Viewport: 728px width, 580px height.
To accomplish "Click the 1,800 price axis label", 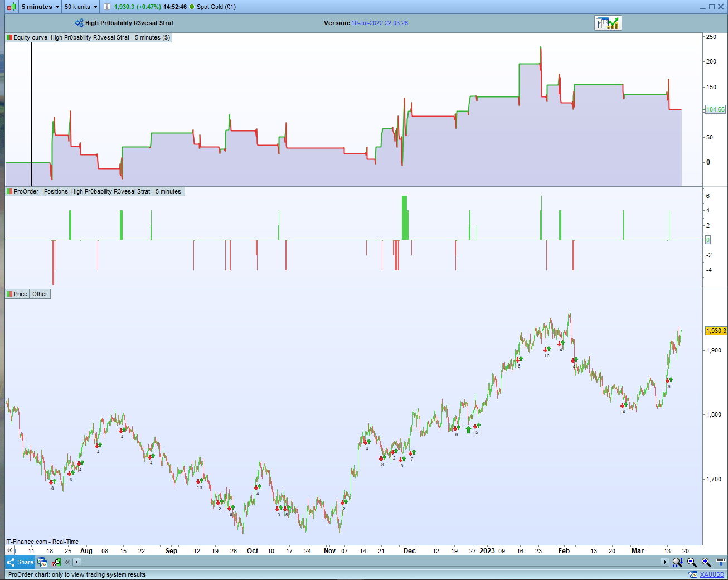I will [x=714, y=414].
